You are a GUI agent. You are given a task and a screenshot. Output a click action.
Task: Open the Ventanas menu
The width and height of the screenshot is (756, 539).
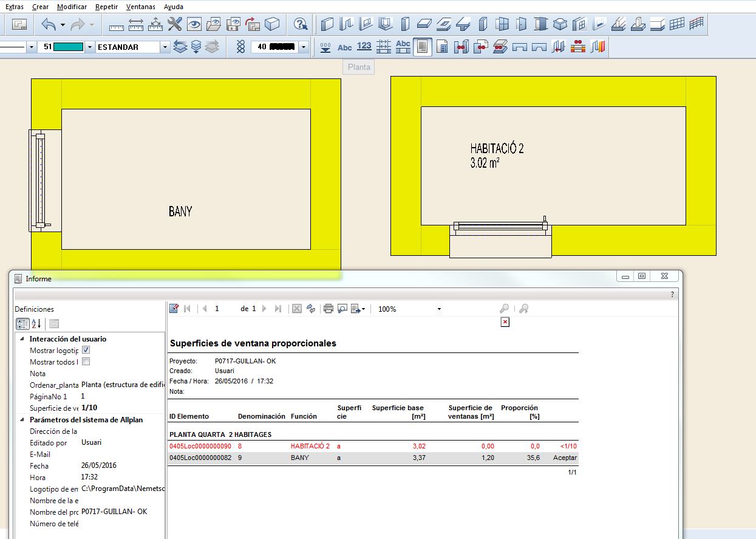[x=141, y=7]
